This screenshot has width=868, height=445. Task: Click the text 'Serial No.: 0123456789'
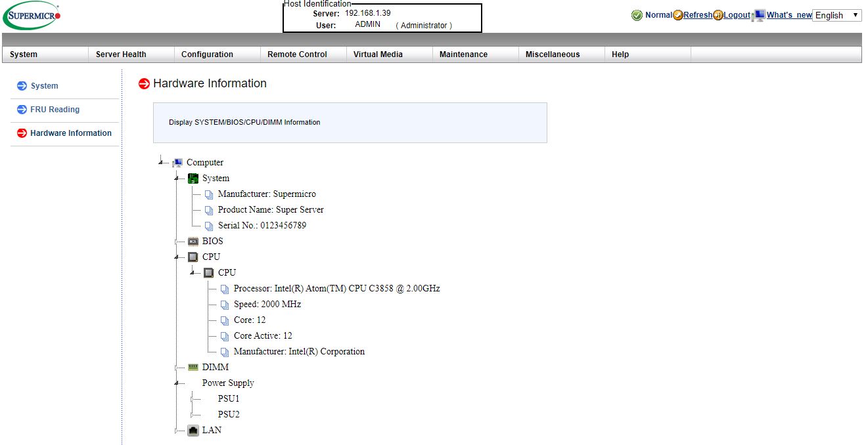[262, 226]
